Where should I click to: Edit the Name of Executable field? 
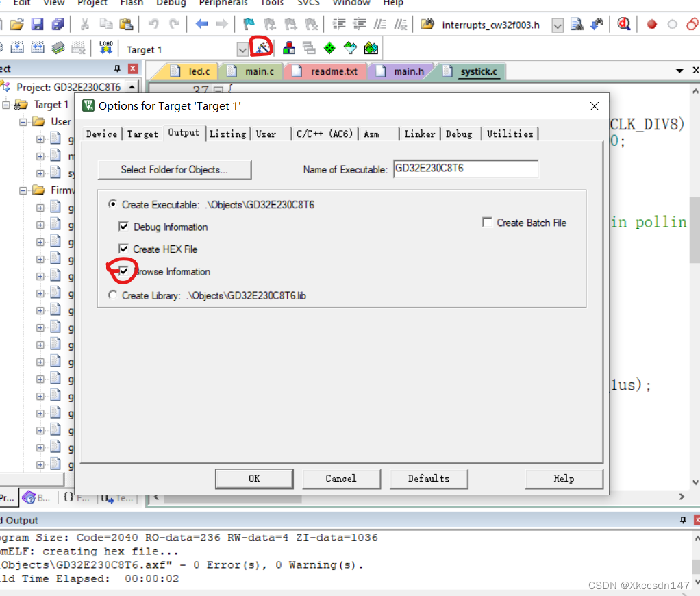point(466,169)
